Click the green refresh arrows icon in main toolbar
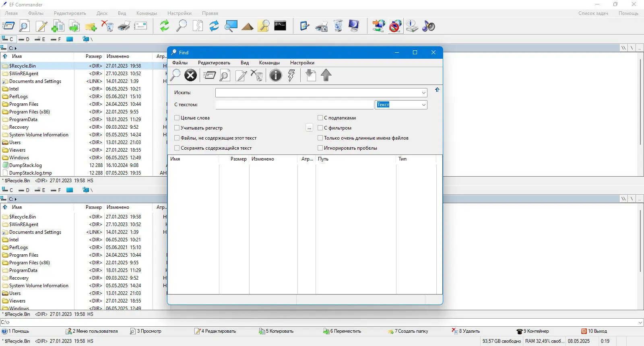 click(x=164, y=26)
